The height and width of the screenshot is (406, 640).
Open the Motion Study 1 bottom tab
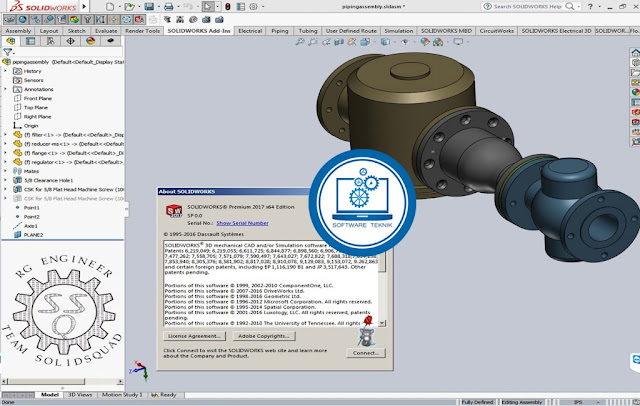point(122,395)
